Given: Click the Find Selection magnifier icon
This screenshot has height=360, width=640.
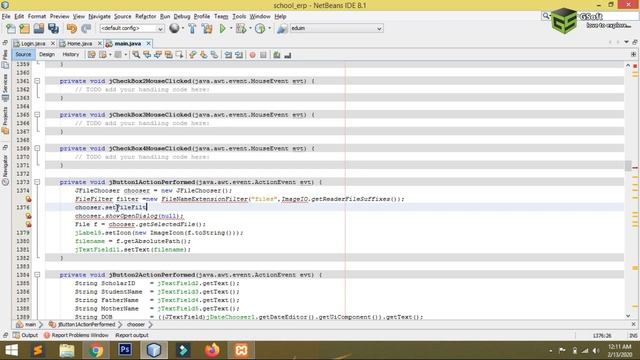Looking at the screenshot, I should click(136, 55).
